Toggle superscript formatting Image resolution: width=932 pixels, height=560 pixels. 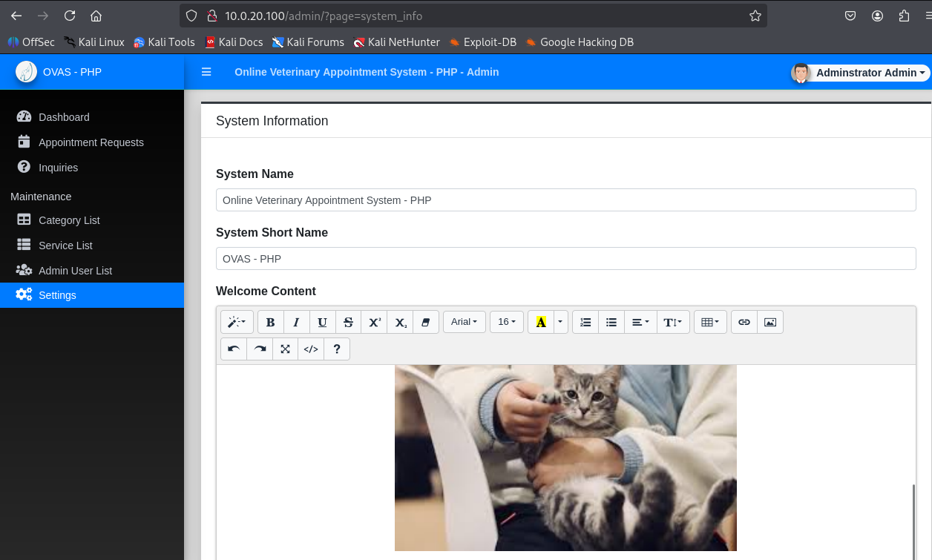[375, 322]
